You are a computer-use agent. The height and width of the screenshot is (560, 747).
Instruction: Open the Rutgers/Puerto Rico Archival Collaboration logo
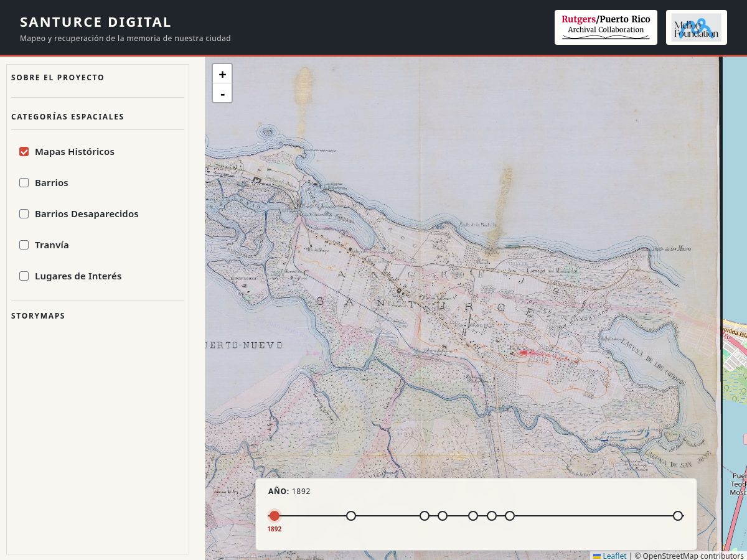[x=606, y=27]
